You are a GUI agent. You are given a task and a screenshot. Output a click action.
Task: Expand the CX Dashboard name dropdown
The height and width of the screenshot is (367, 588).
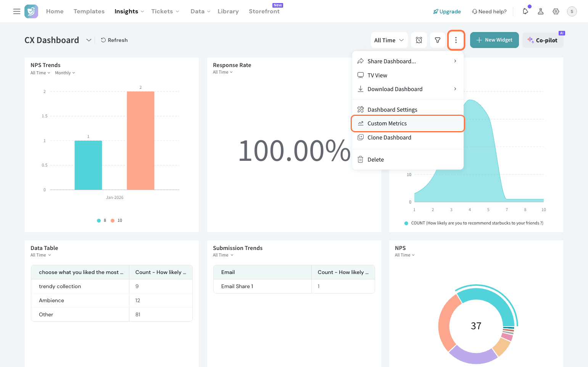pos(89,40)
